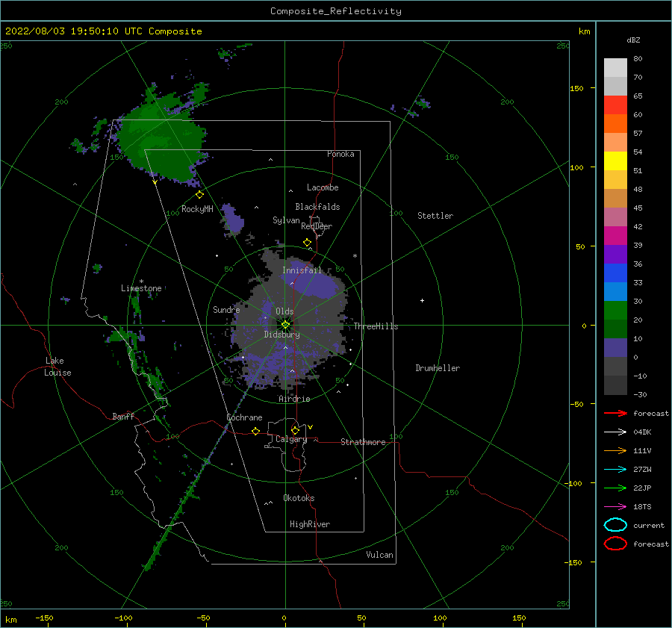Click the yellow diamond marker above Calgary label
This screenshot has height=628, width=672.
click(x=295, y=430)
